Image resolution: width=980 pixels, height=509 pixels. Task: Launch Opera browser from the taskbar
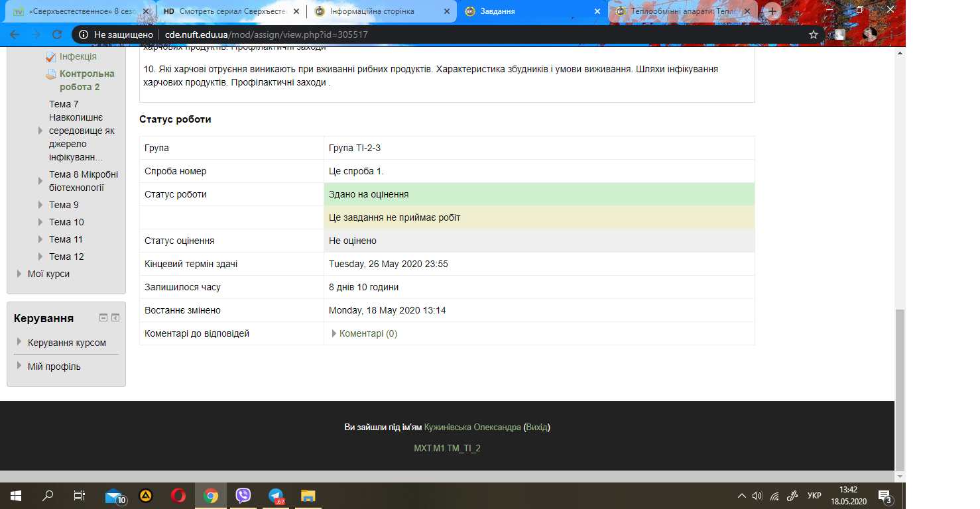pyautogui.click(x=178, y=495)
